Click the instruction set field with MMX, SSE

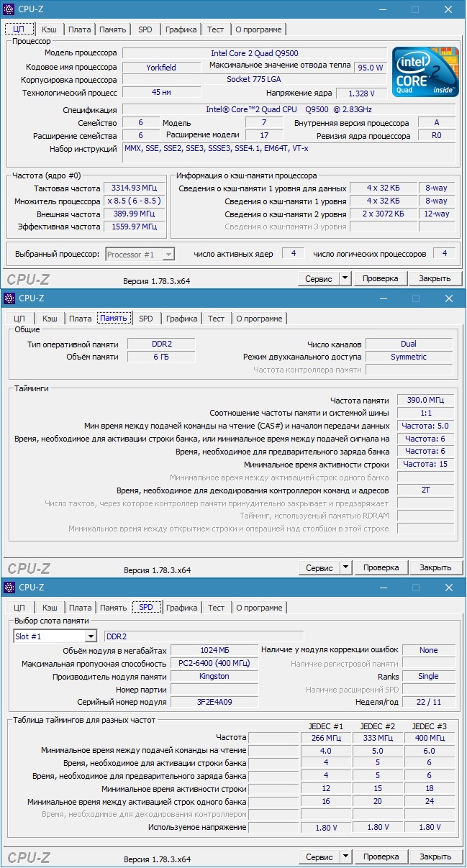pos(289,152)
